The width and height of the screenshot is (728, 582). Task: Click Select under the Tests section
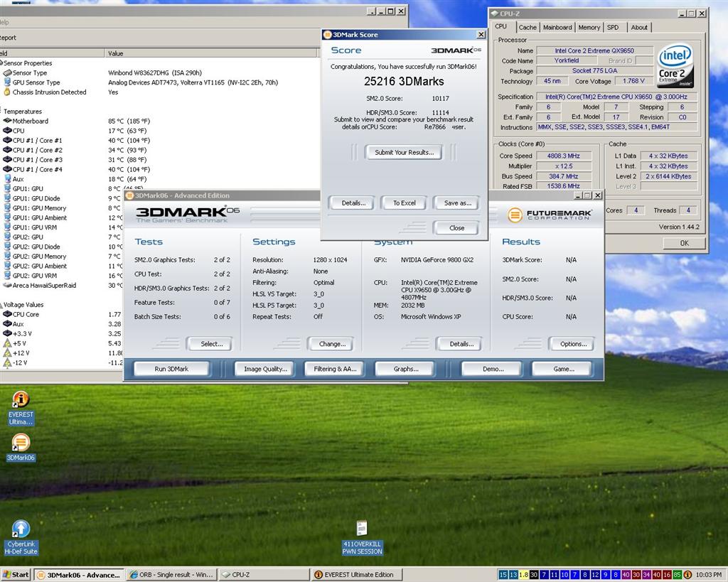pos(211,344)
